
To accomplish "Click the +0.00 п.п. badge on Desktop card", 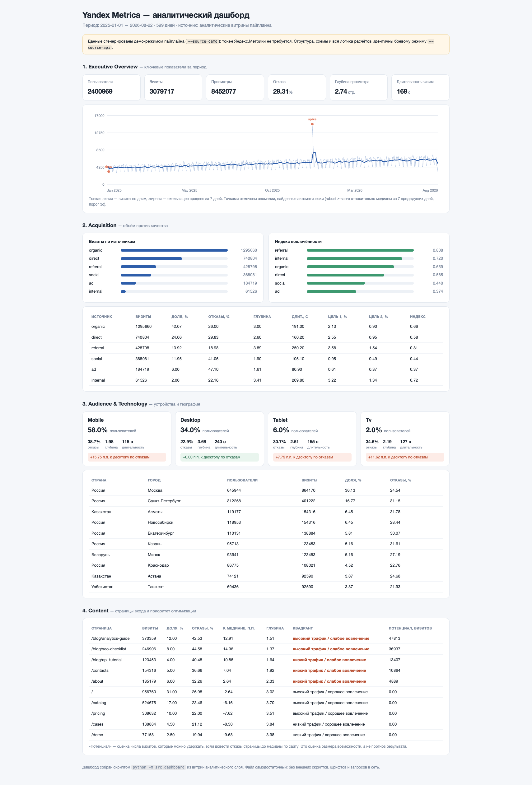I will pyautogui.click(x=220, y=457).
